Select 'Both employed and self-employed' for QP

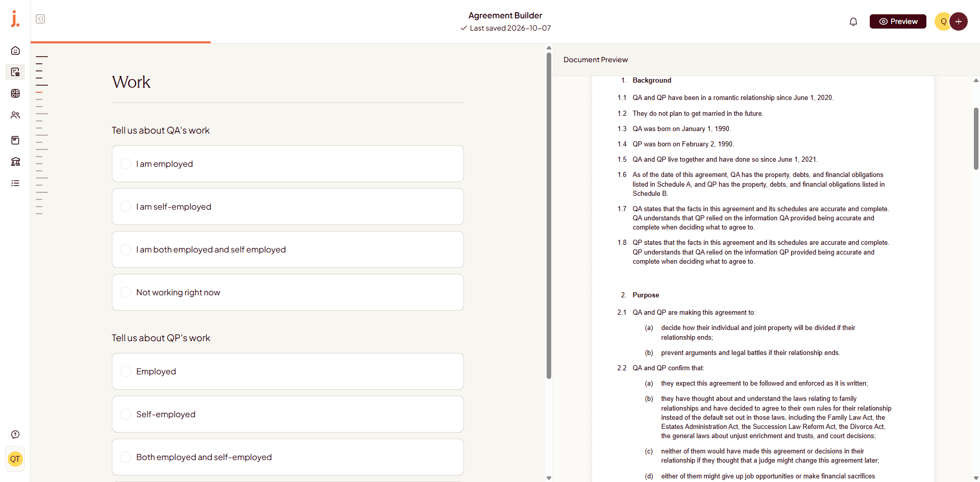[x=288, y=457]
